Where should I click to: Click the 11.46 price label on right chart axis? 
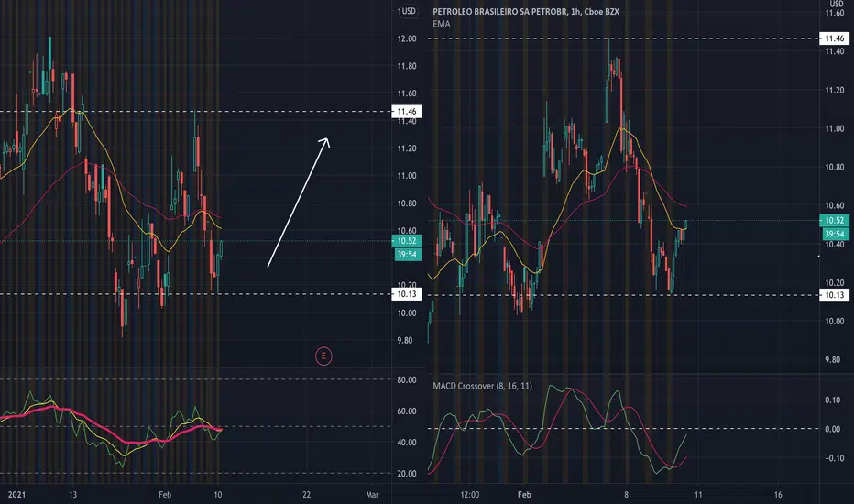coord(835,38)
